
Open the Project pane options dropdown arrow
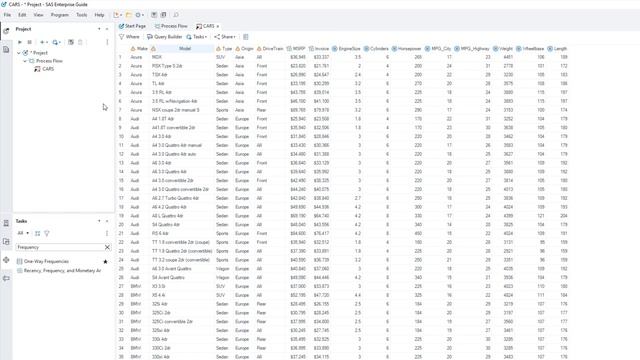[x=99, y=29]
